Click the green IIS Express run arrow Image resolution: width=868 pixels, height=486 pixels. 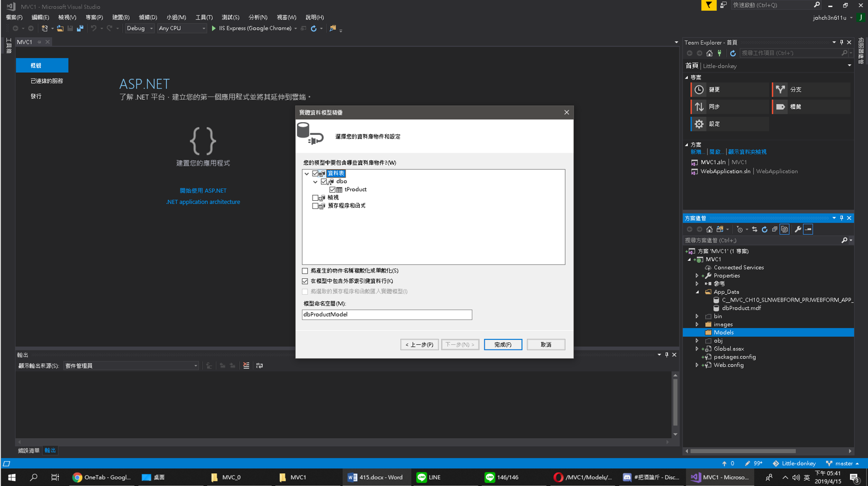pos(214,28)
